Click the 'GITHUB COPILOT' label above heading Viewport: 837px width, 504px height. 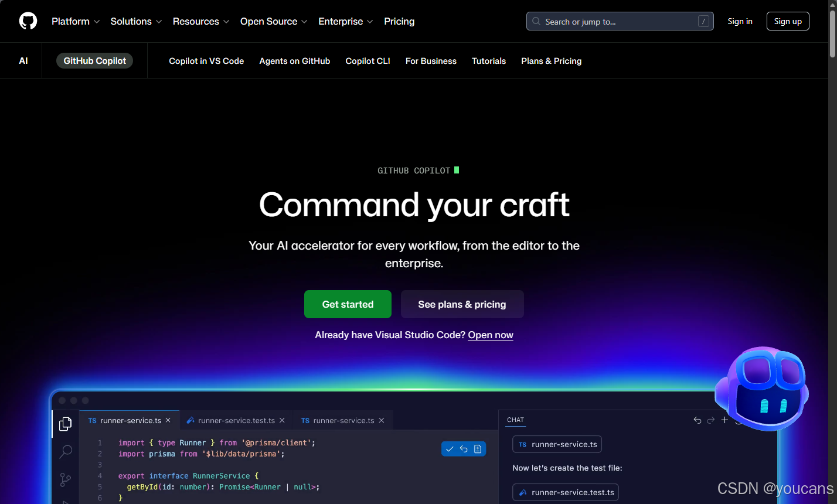[x=414, y=171]
